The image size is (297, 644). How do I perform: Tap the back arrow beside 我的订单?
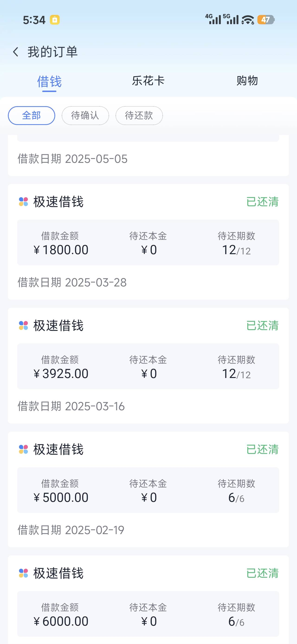pos(16,52)
